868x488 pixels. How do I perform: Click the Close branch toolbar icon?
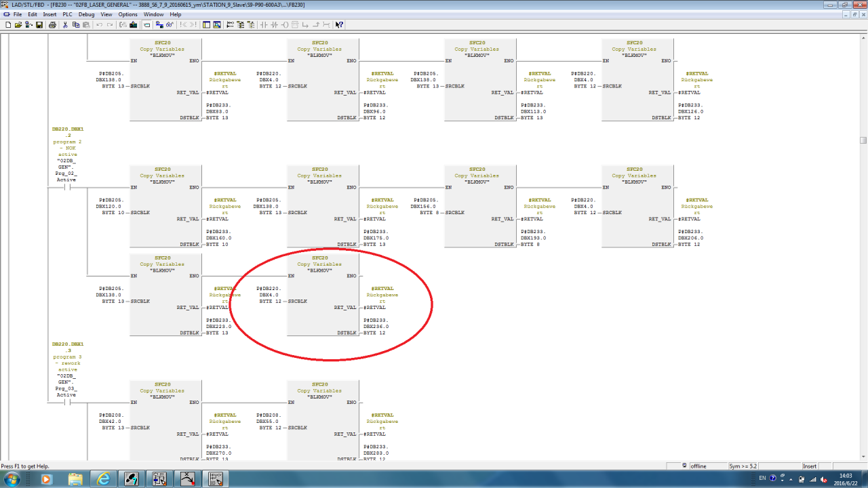click(317, 25)
